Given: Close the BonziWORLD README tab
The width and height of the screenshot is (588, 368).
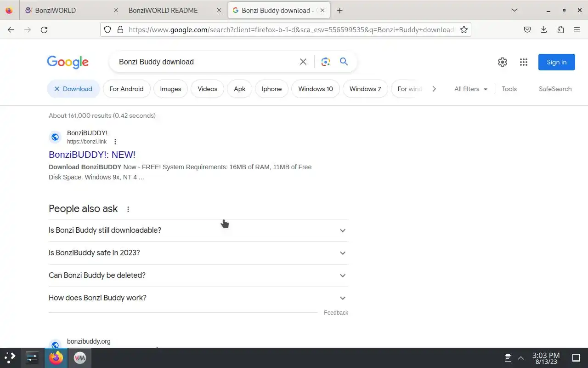Looking at the screenshot, I should [x=219, y=10].
